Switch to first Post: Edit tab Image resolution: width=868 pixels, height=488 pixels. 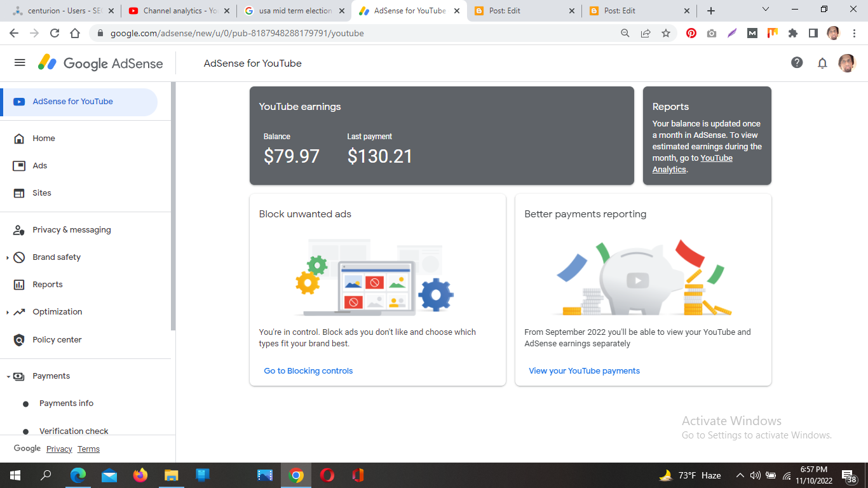[525, 11]
